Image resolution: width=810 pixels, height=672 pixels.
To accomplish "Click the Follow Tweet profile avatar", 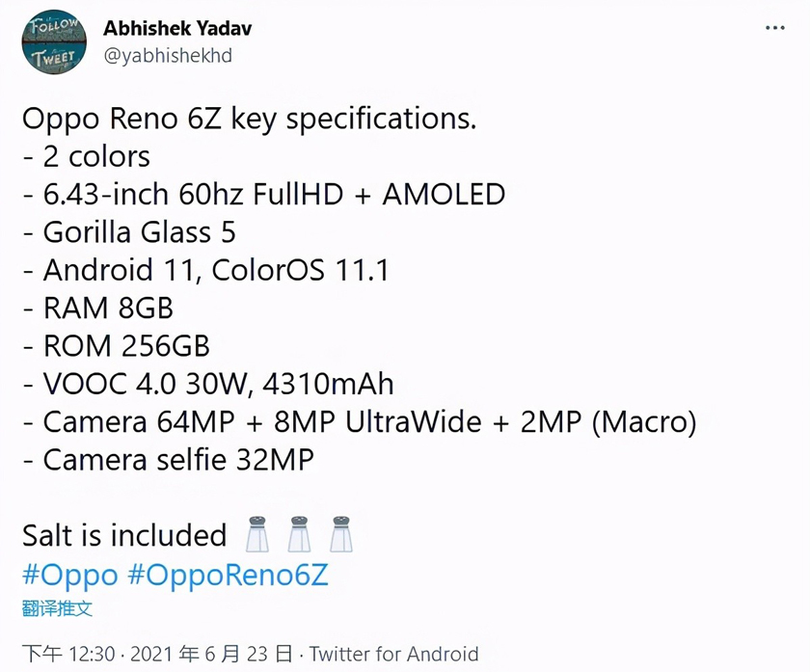I will pyautogui.click(x=54, y=41).
